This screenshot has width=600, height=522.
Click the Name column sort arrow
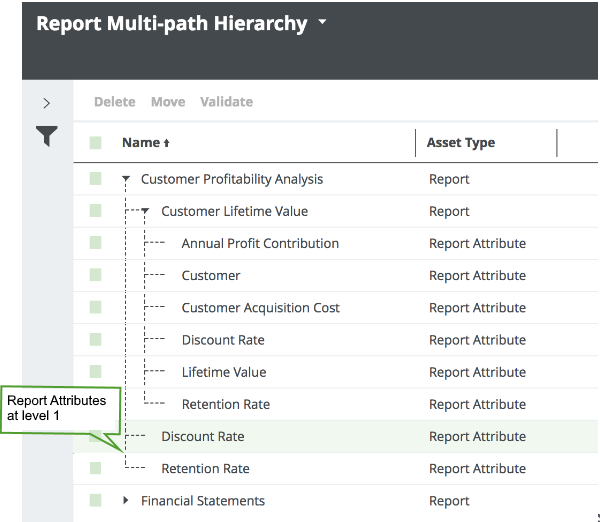click(167, 144)
